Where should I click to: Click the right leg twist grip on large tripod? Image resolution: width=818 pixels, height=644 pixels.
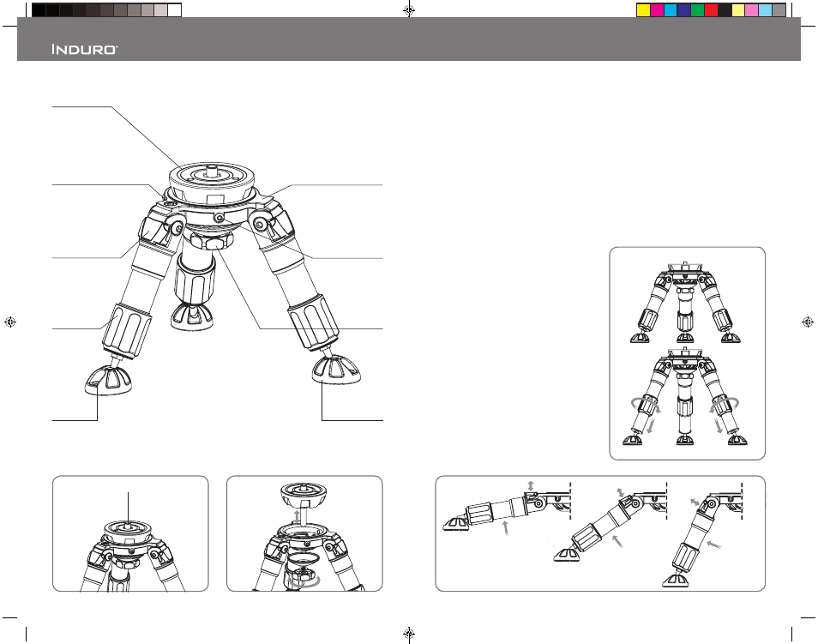[313, 322]
